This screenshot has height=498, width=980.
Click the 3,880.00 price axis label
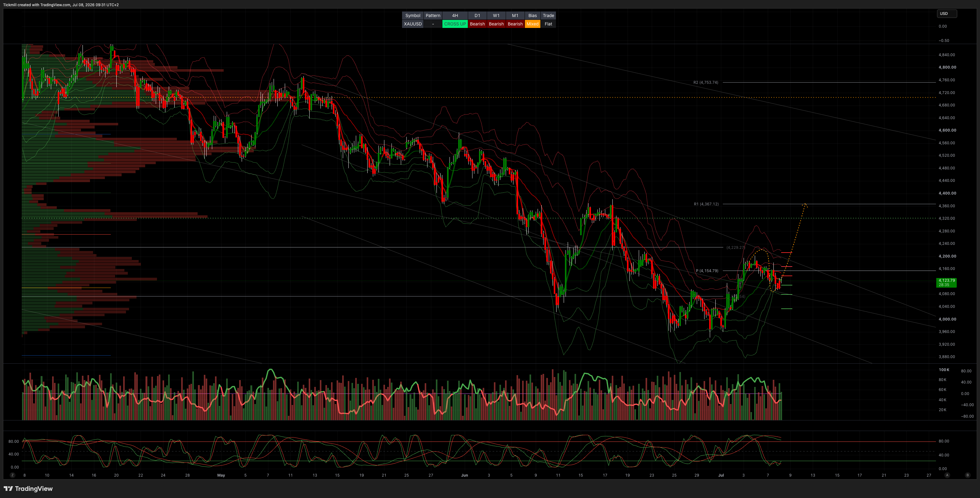pos(946,357)
